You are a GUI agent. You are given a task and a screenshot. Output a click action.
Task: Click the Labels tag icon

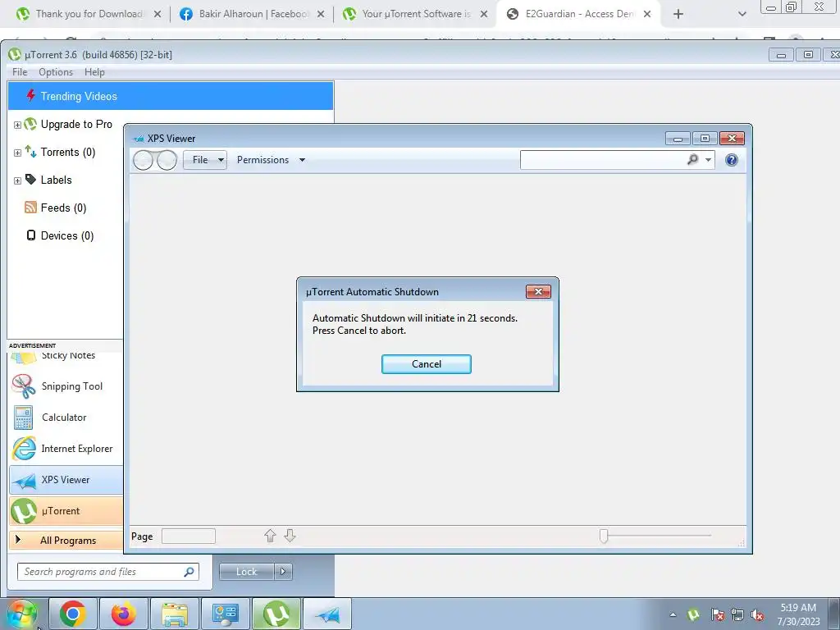click(x=30, y=180)
